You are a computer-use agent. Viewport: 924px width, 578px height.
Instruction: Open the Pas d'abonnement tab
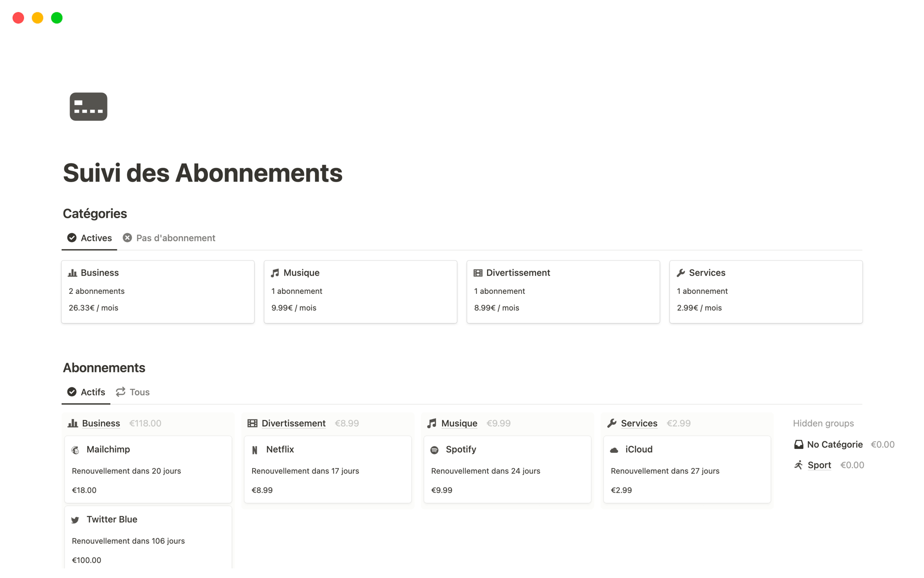point(169,238)
